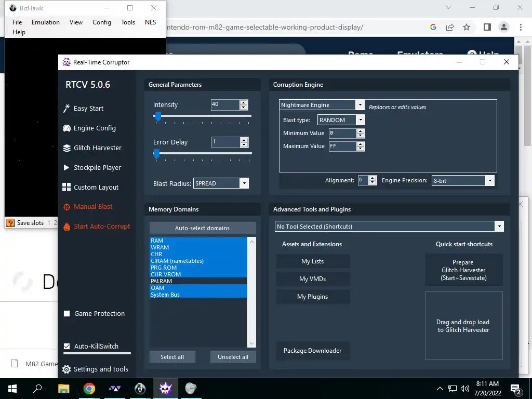532x399 pixels.
Task: Increase Intensity spinner value
Action: (x=243, y=102)
